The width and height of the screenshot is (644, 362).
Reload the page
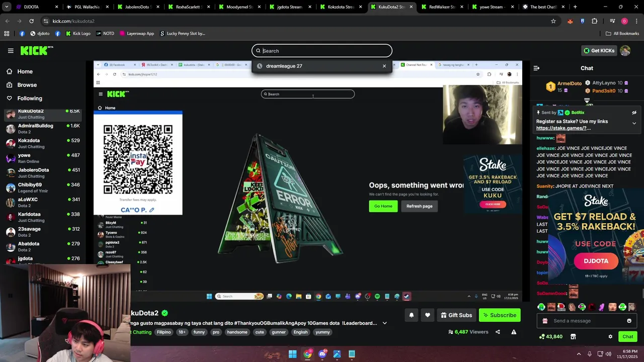[x=31, y=21]
